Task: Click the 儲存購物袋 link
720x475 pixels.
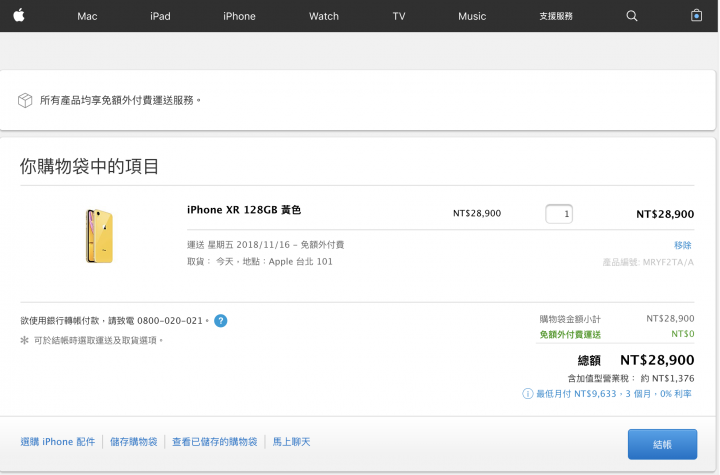Action: (x=134, y=442)
